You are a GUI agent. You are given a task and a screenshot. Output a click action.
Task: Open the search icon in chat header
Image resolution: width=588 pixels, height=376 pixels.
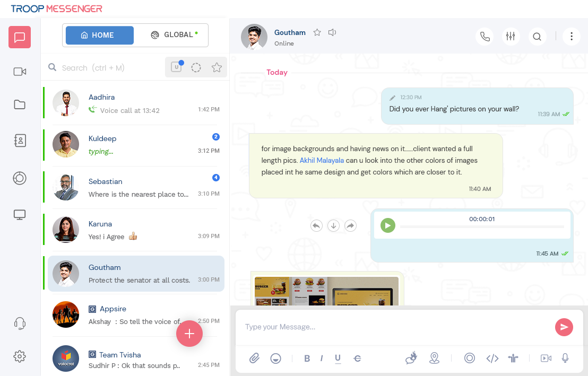tap(537, 37)
